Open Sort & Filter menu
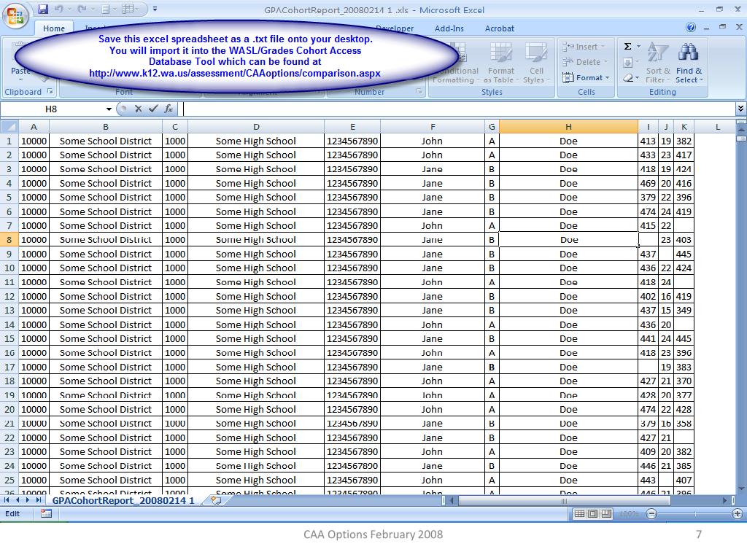The height and width of the screenshot is (560, 747). [658, 63]
